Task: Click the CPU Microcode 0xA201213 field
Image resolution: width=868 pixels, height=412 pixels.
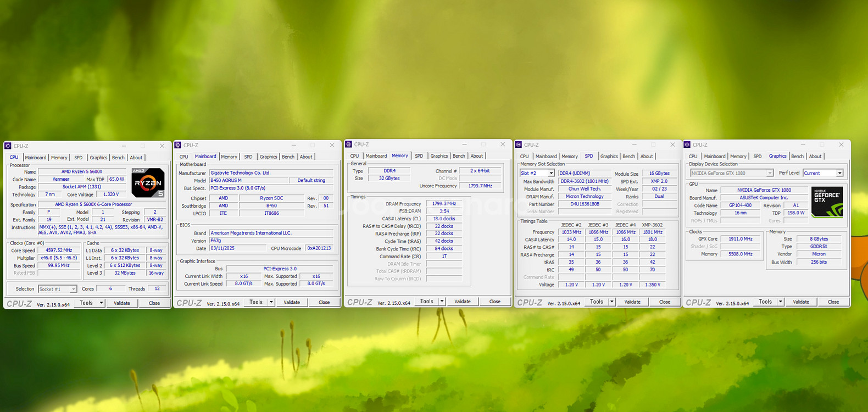Action: (319, 248)
